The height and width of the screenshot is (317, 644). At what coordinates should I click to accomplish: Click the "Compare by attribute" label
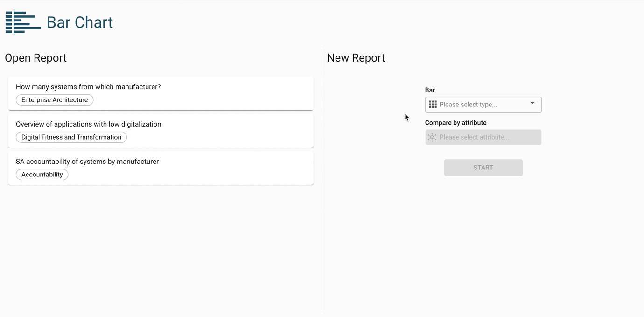[x=455, y=123]
